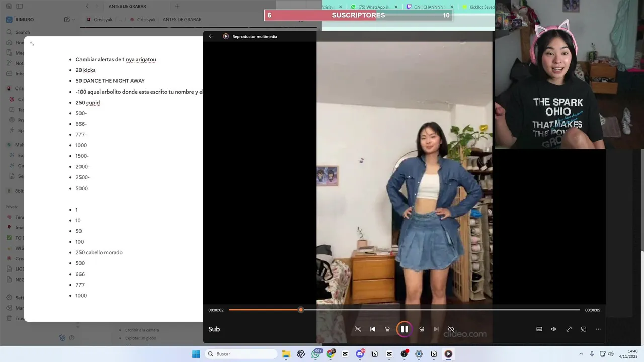
Task: Close the WhatsApp browser tab
Action: click(396, 7)
